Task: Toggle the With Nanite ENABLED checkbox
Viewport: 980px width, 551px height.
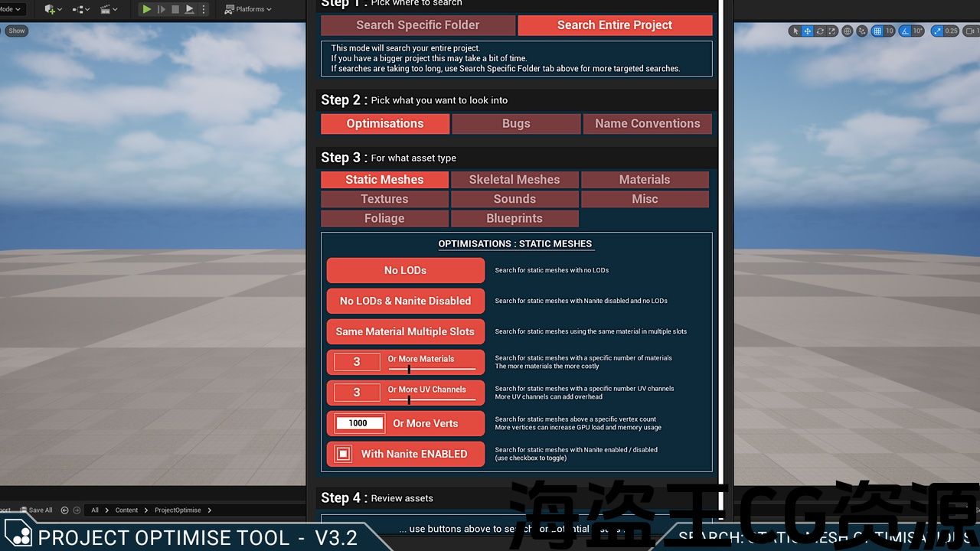Action: tap(344, 454)
